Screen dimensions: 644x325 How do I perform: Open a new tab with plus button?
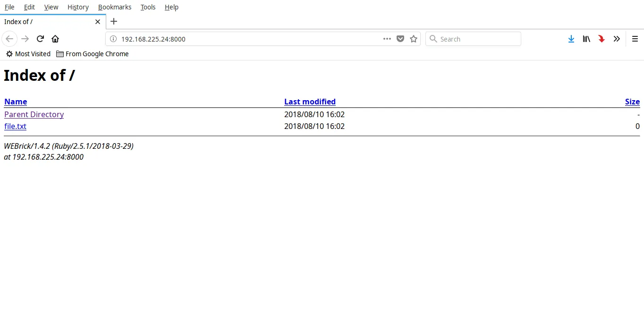[x=114, y=21]
